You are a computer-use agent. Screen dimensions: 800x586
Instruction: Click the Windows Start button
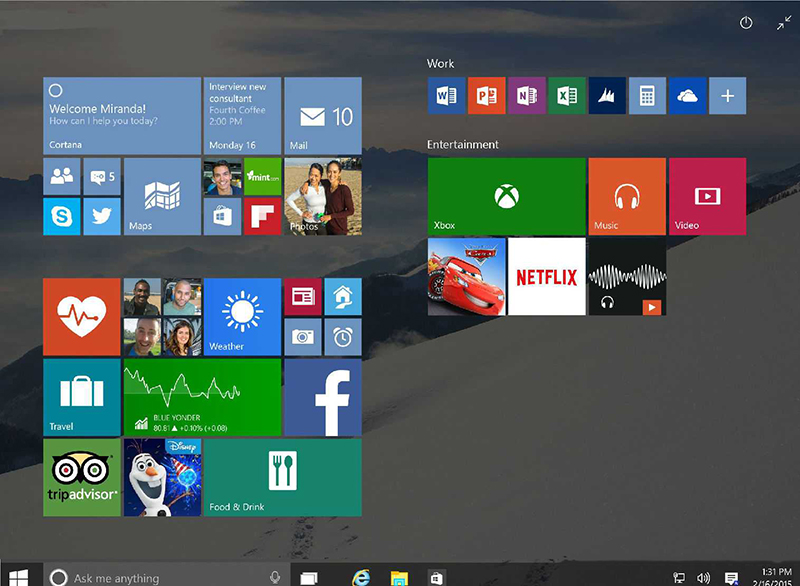(19, 577)
